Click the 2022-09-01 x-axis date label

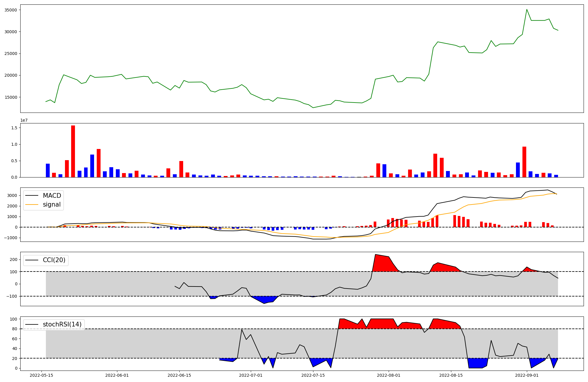[x=527, y=375]
